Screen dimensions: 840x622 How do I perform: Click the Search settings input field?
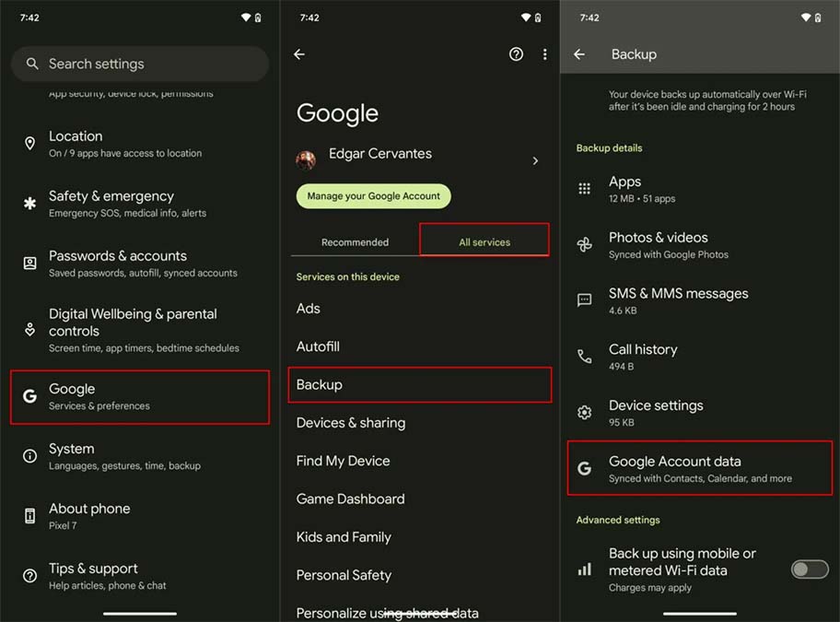[139, 65]
